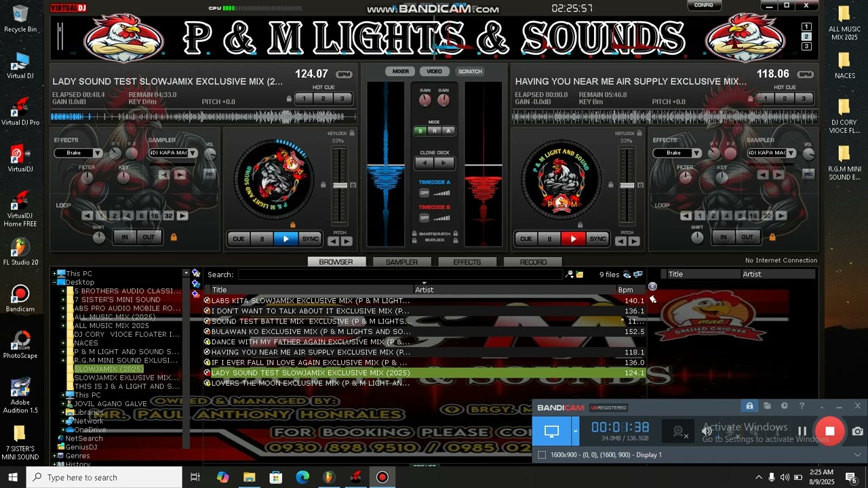Open FL Studio from the Windows taskbar
868x488 pixels.
pos(329,477)
